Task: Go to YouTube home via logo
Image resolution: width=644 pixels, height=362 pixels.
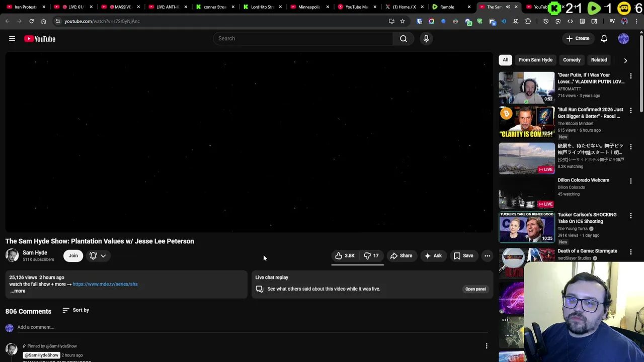Action: click(40, 39)
